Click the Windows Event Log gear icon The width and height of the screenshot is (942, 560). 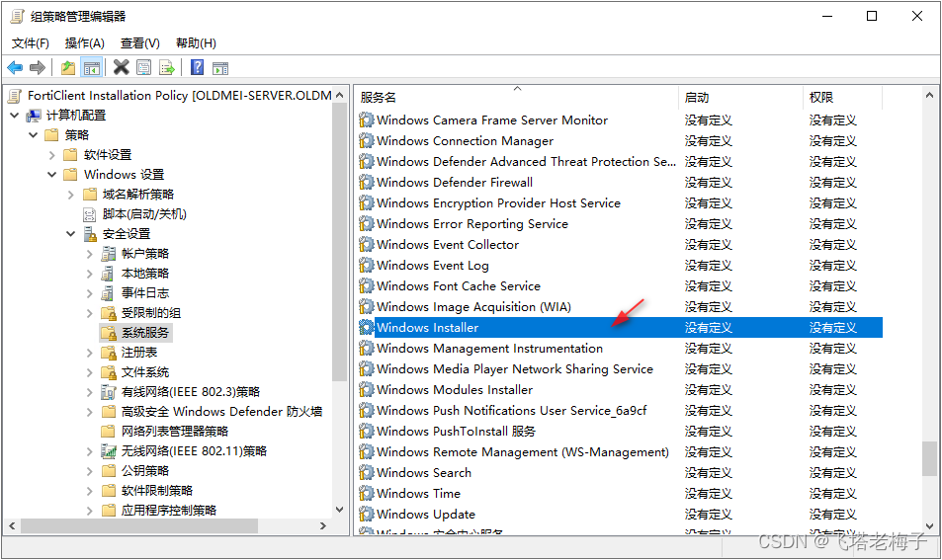coord(367,266)
